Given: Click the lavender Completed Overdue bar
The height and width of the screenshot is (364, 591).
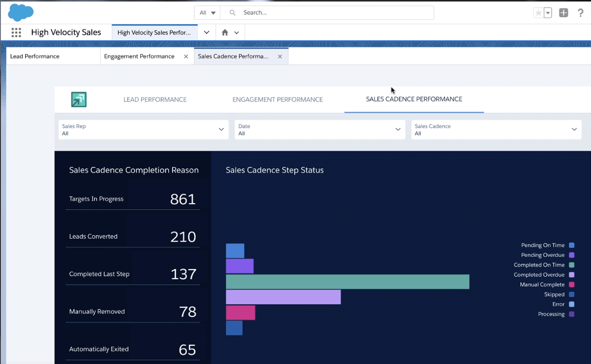Looking at the screenshot, I should point(283,297).
